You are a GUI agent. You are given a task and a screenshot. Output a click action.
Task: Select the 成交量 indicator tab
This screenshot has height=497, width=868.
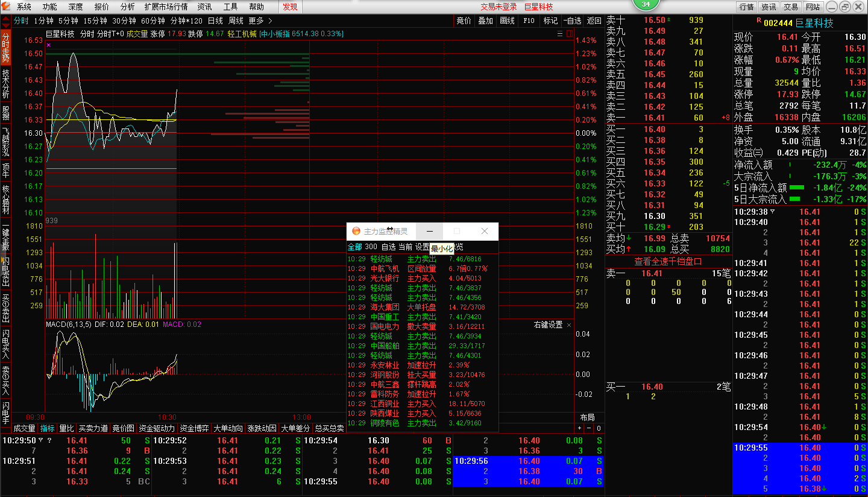tap(25, 428)
